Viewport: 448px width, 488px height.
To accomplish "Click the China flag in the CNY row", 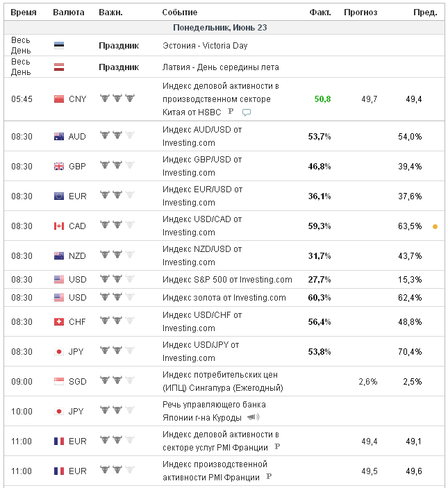I will coord(59,99).
